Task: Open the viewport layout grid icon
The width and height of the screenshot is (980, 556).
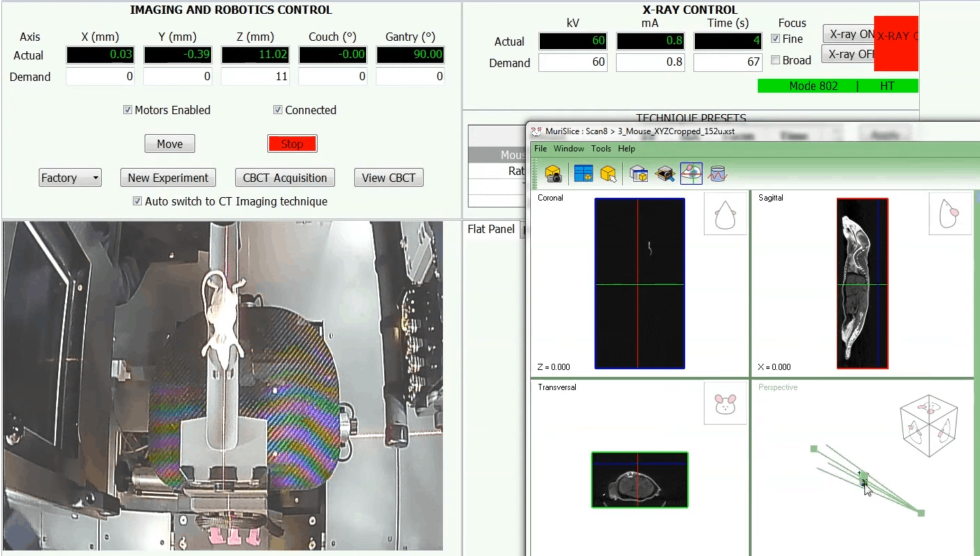Action: point(583,173)
